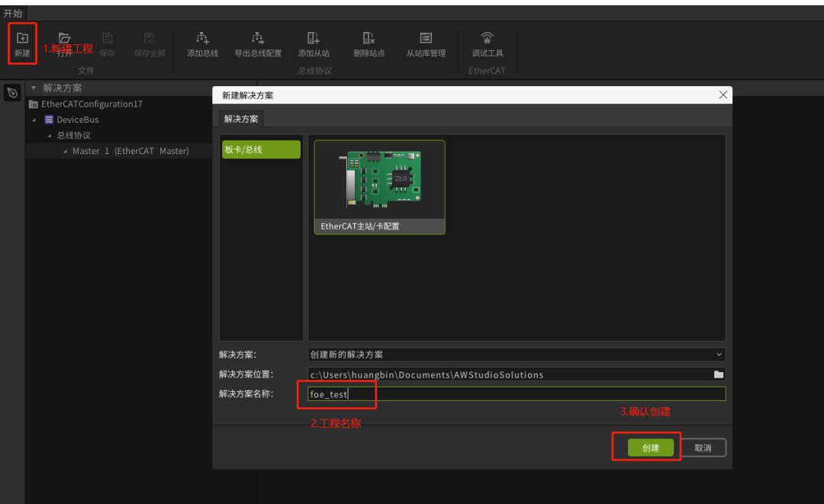Collapse the 解决方案 panel header
The image size is (824, 504).
click(x=34, y=88)
